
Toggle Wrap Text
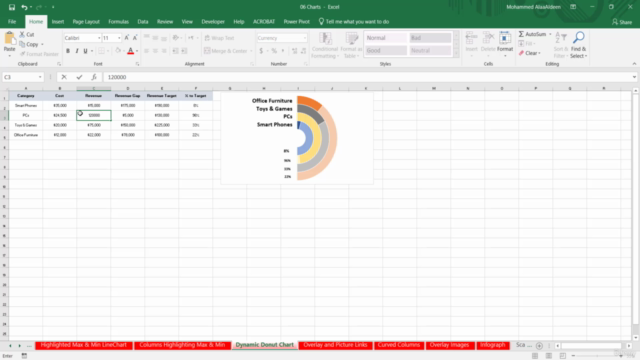219,38
